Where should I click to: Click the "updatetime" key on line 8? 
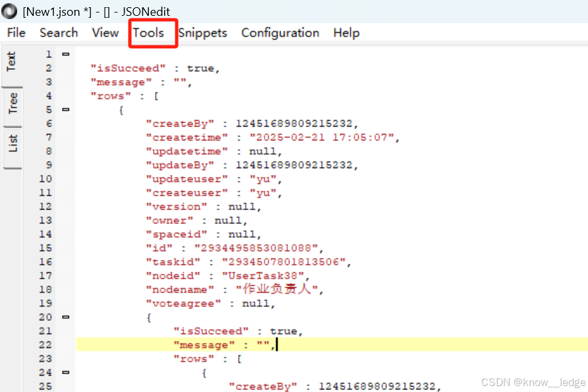(x=187, y=152)
